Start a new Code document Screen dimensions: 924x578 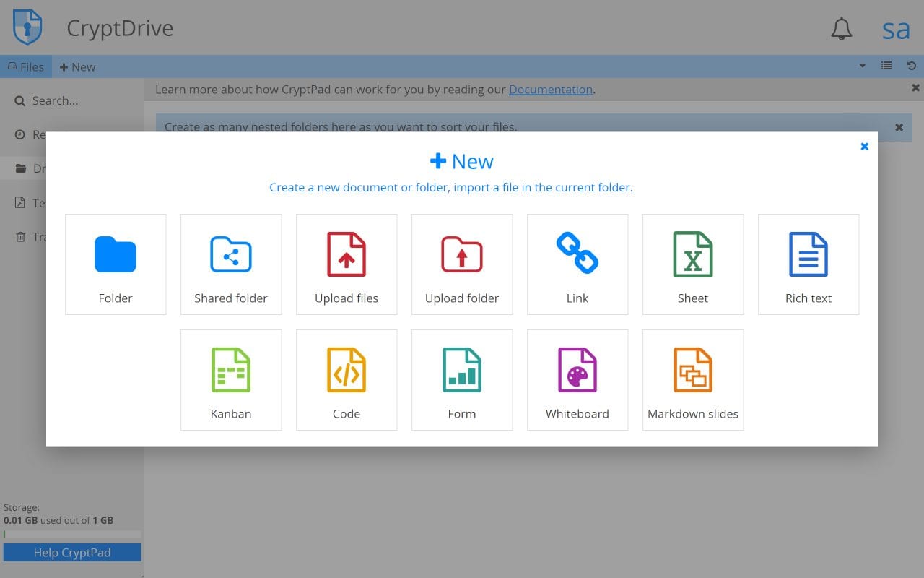coord(346,379)
